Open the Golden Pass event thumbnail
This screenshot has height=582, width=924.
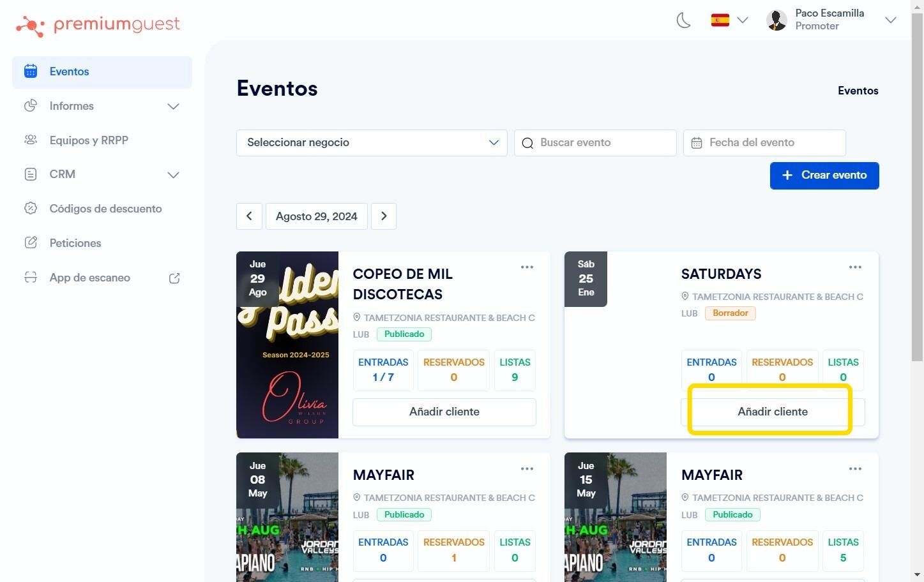click(x=287, y=345)
